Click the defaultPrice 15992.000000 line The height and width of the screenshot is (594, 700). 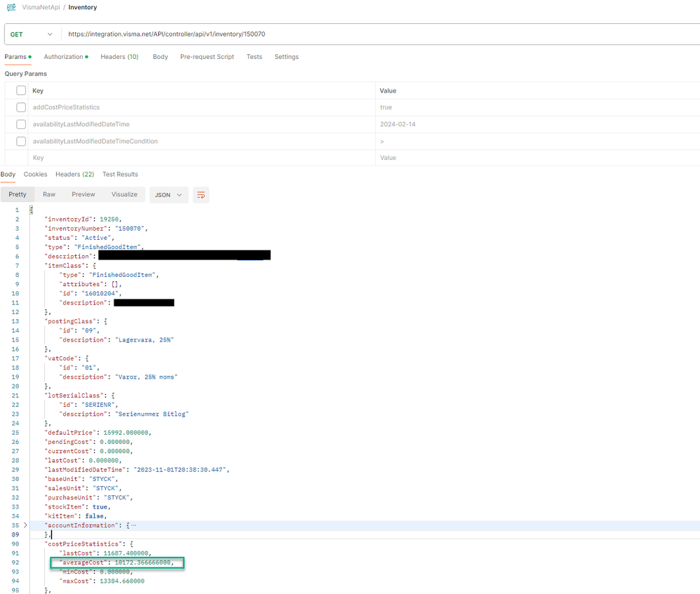(98, 433)
